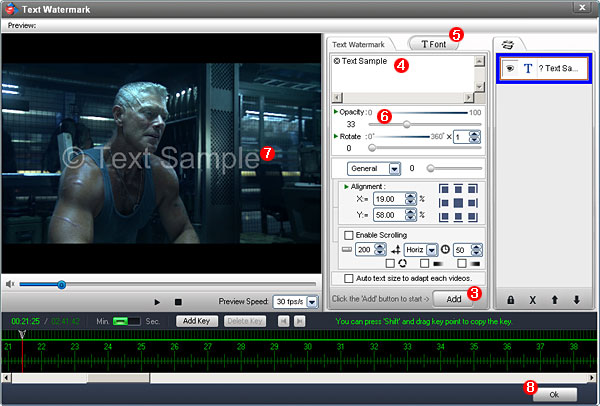The image size is (600, 406).
Task: Open the Font tab
Action: [434, 44]
